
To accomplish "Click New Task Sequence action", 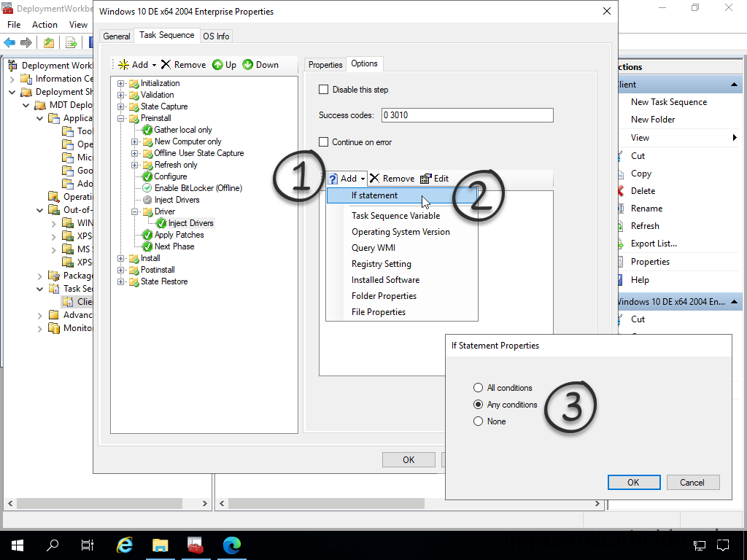I will click(x=669, y=102).
